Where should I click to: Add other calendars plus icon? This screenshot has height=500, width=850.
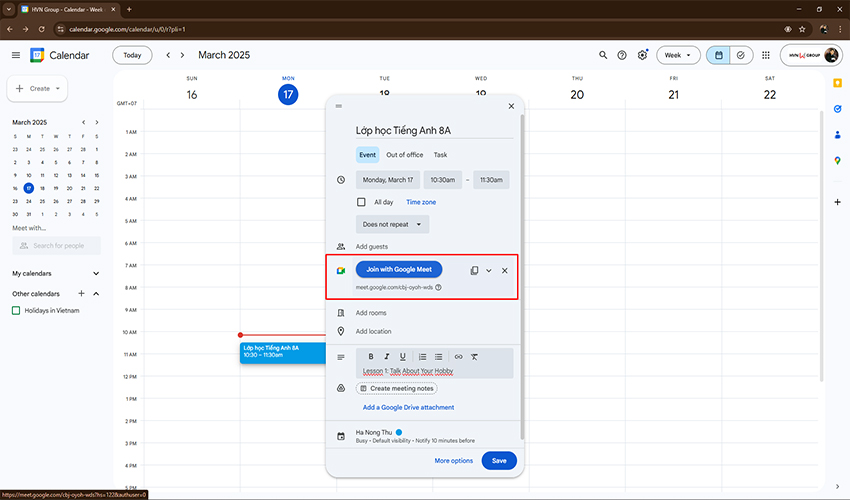click(x=81, y=293)
